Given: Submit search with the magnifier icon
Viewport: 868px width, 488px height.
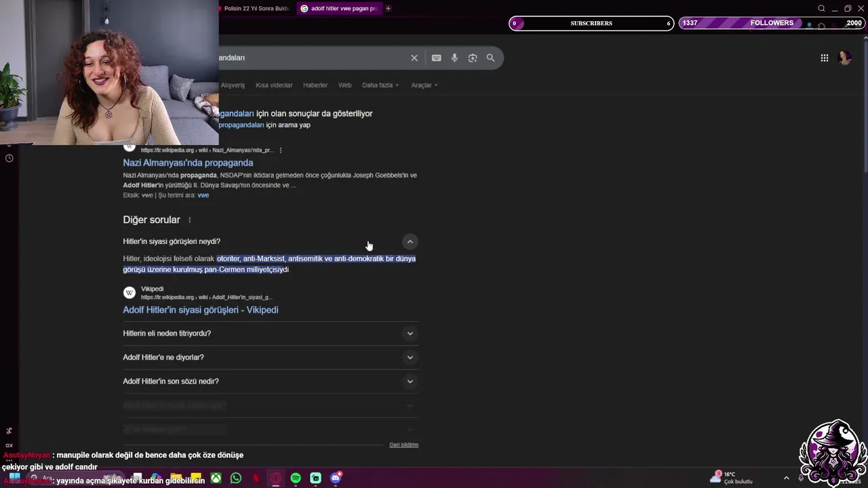Looking at the screenshot, I should 491,58.
